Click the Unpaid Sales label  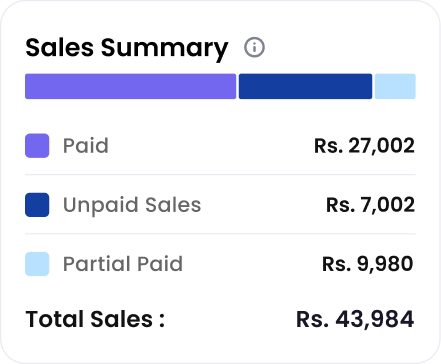tap(132, 205)
